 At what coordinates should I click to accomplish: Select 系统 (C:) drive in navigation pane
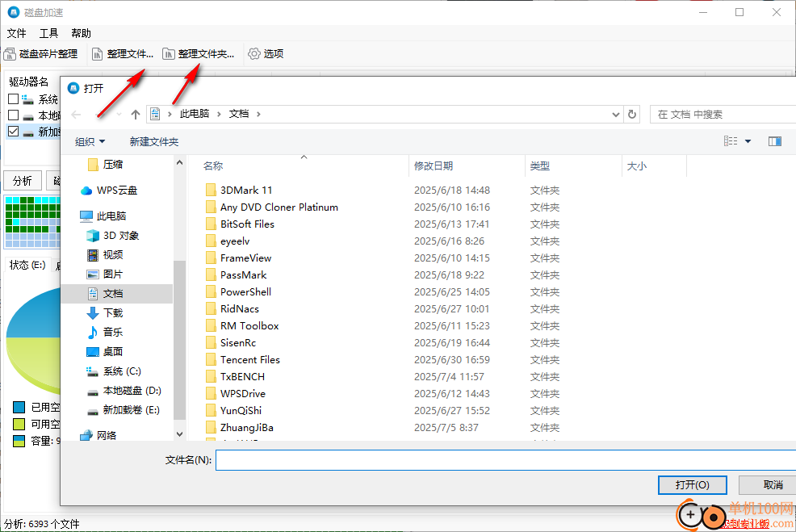pos(122,371)
